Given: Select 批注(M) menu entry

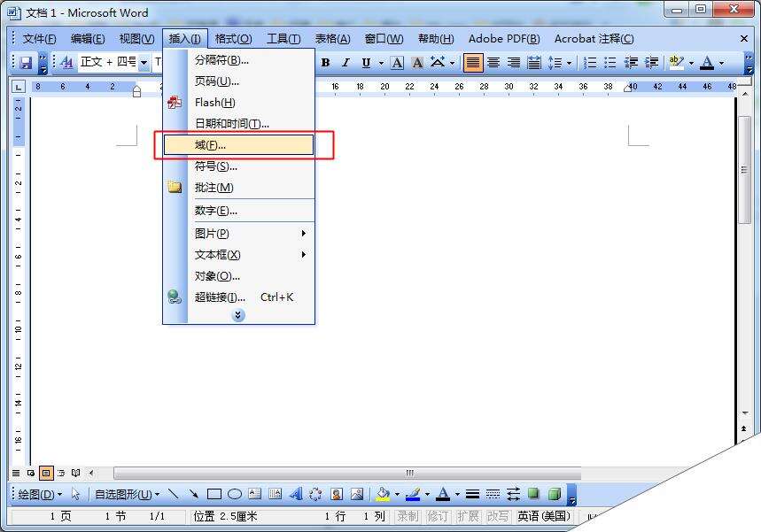Looking at the screenshot, I should point(238,187).
